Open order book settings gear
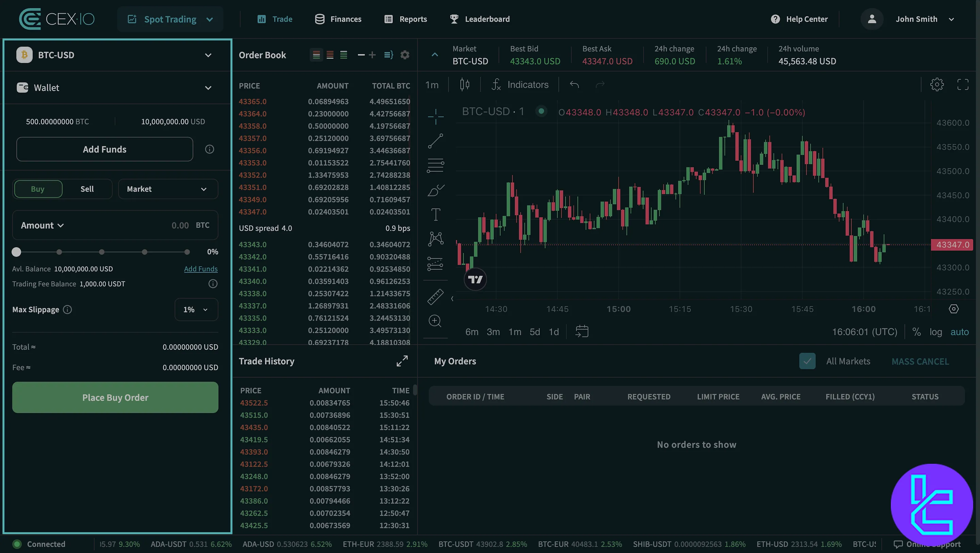Screen dimensions: 980x553 [x=405, y=55]
